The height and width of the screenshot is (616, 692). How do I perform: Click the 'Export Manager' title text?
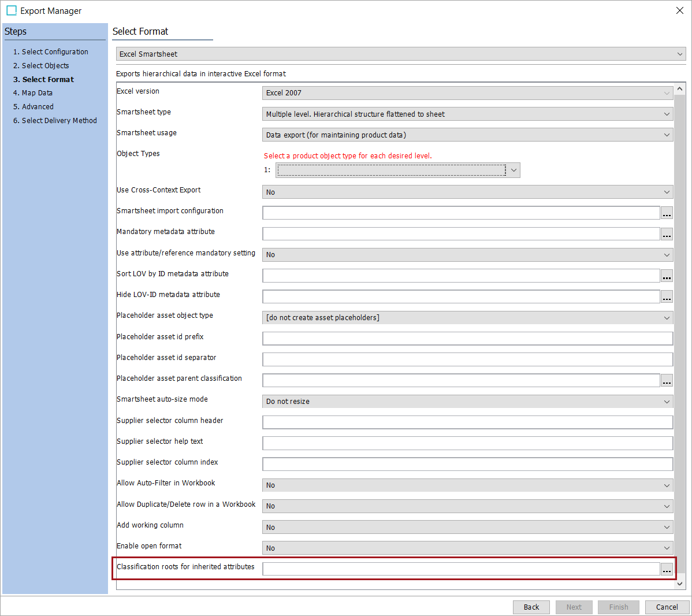click(x=51, y=10)
